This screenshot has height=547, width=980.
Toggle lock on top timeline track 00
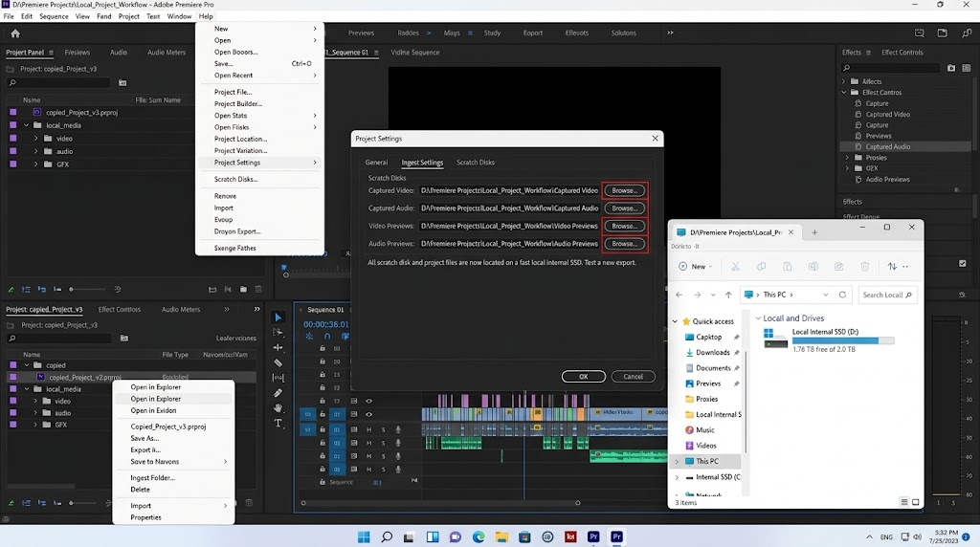(323, 348)
